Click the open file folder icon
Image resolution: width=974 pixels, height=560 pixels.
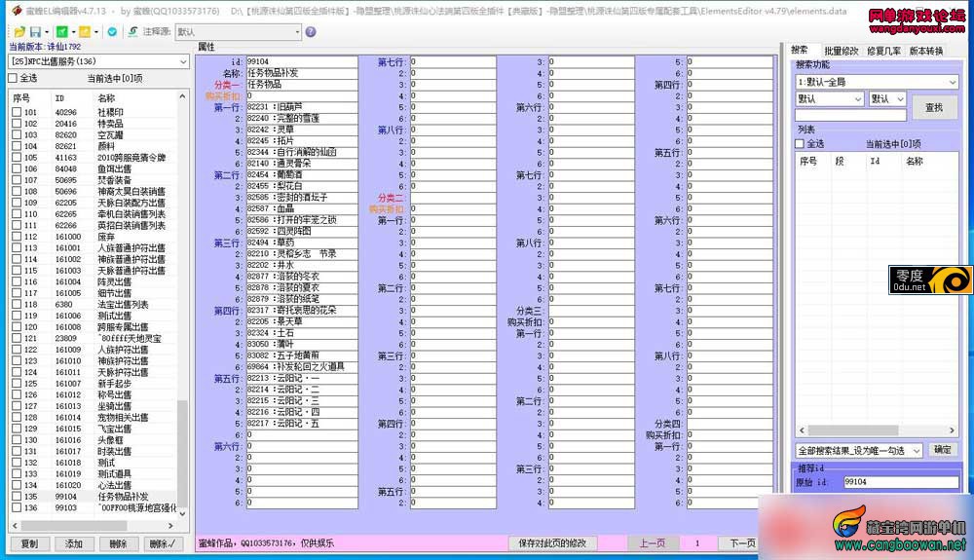pos(19,32)
